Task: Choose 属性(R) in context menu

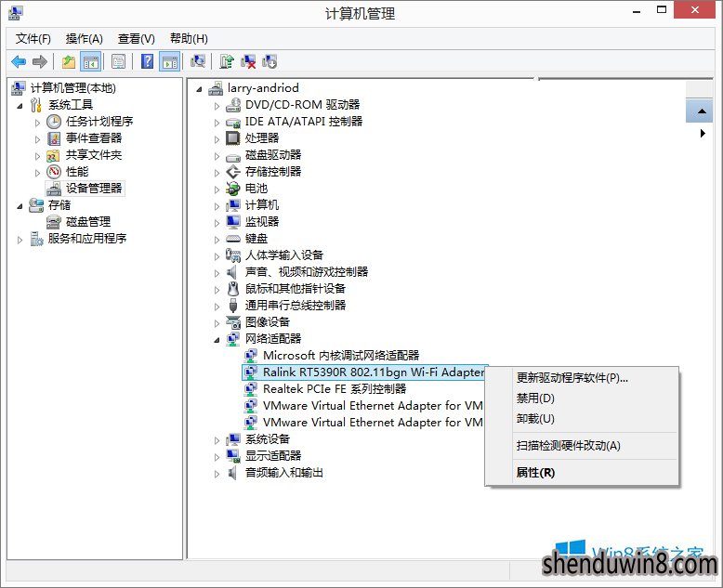Action: (x=535, y=472)
